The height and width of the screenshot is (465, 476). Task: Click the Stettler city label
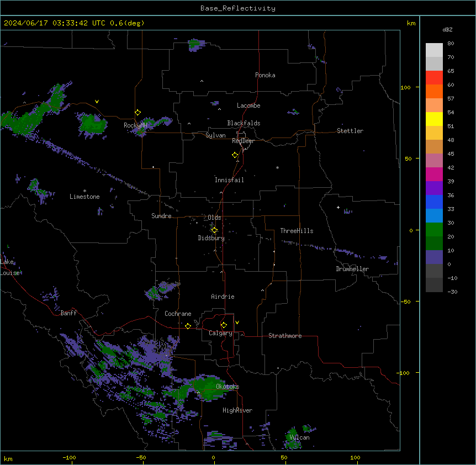[350, 131]
